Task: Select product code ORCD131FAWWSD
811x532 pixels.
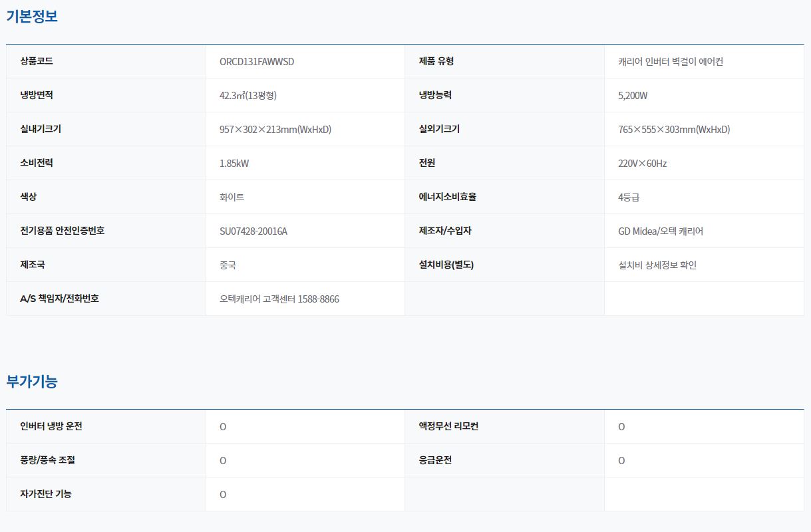Action: (x=257, y=62)
